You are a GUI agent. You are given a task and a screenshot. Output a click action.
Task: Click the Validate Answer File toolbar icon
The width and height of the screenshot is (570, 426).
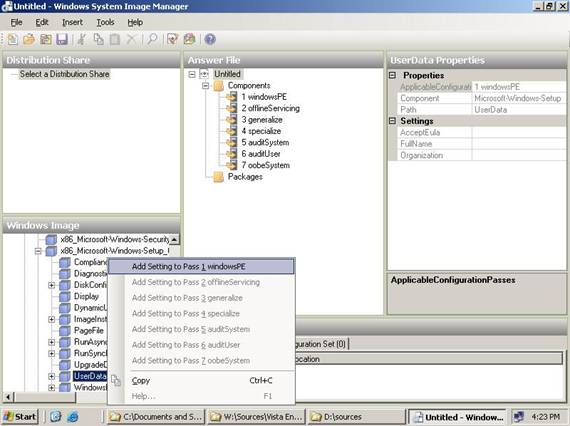[x=172, y=39]
